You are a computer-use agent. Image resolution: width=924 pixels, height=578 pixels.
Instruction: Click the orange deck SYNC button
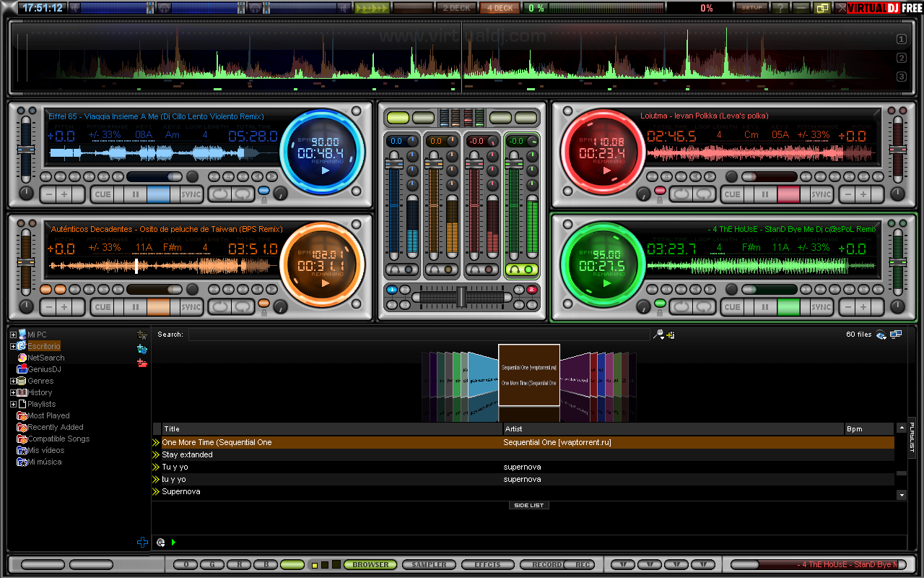pos(191,307)
